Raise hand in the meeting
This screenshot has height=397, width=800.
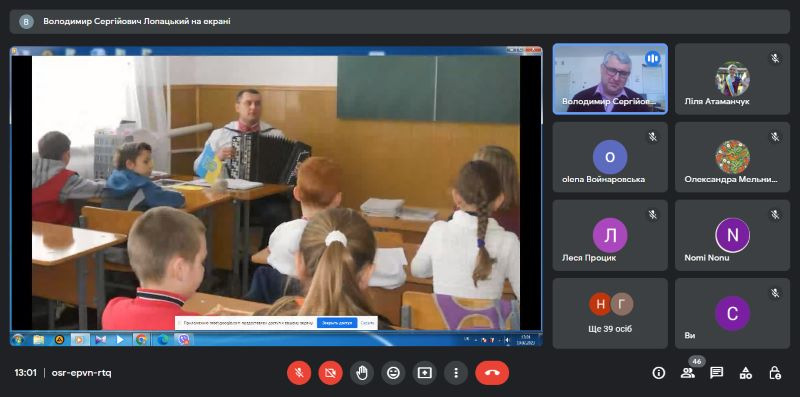tap(362, 373)
